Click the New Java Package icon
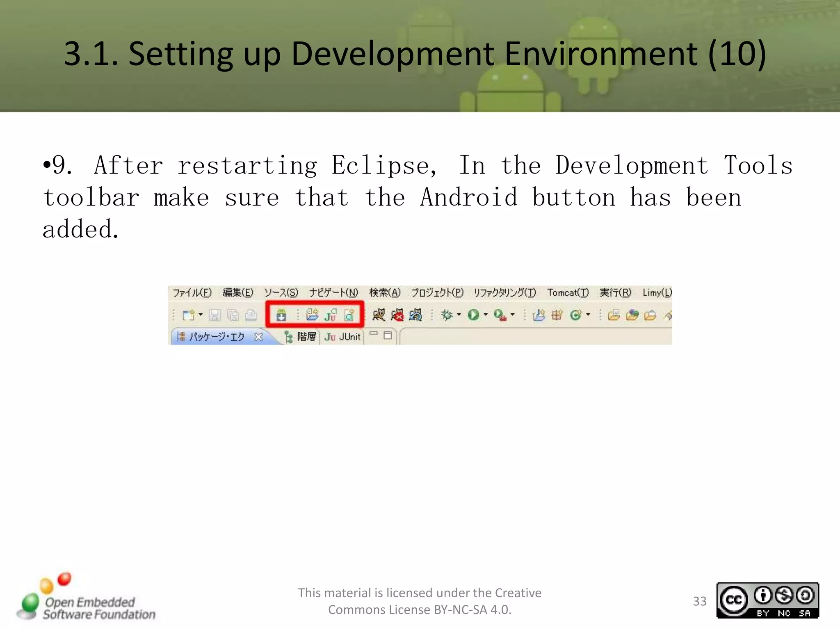Image resolution: width=840 pixels, height=630 pixels. [x=557, y=315]
